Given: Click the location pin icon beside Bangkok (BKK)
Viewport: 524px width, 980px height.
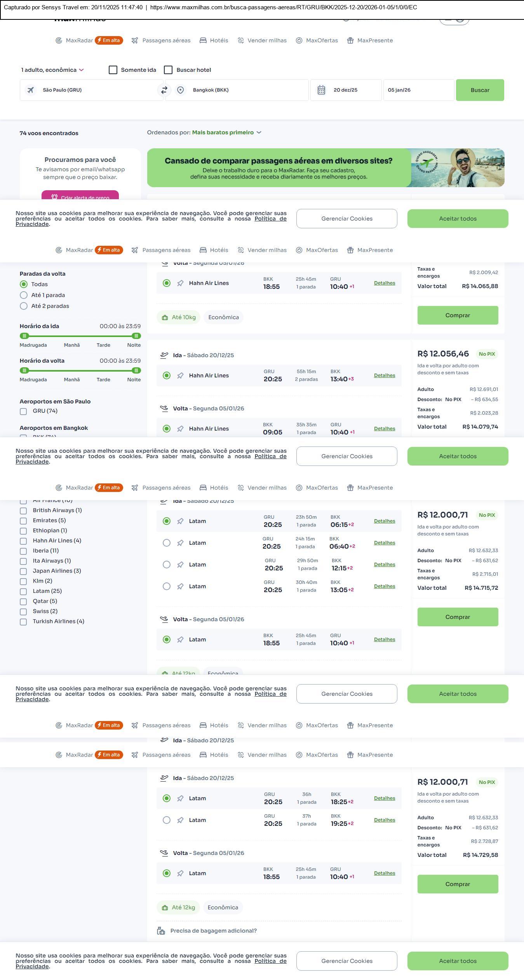Looking at the screenshot, I should click(180, 90).
